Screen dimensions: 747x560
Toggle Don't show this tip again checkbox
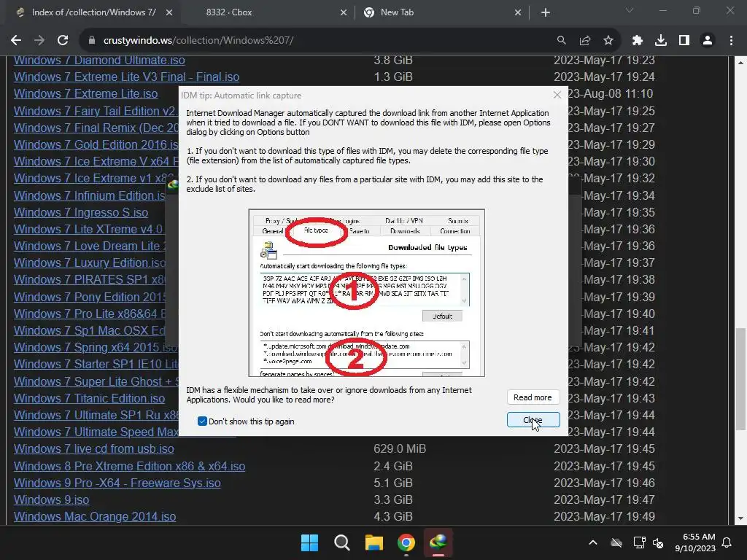pos(202,421)
